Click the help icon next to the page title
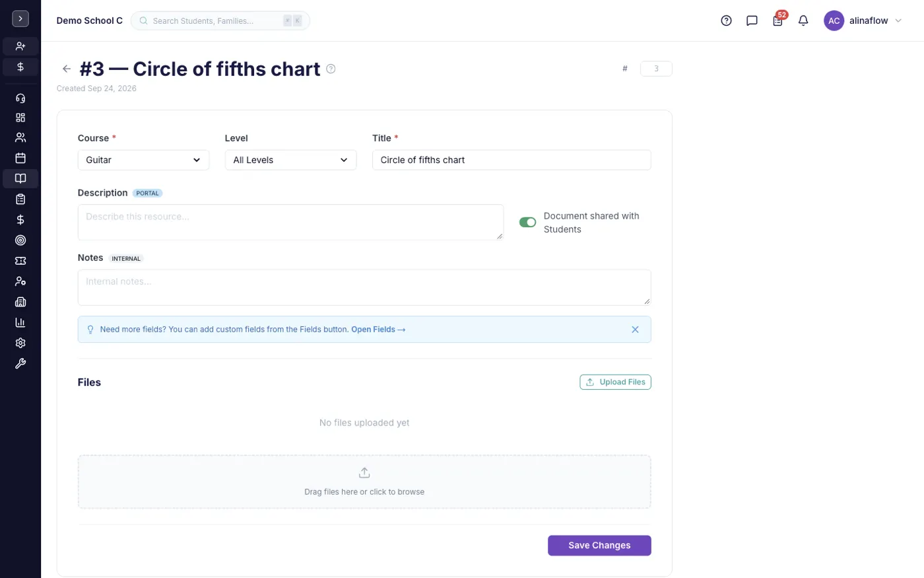Screen dimensions: 924x578 331,69
